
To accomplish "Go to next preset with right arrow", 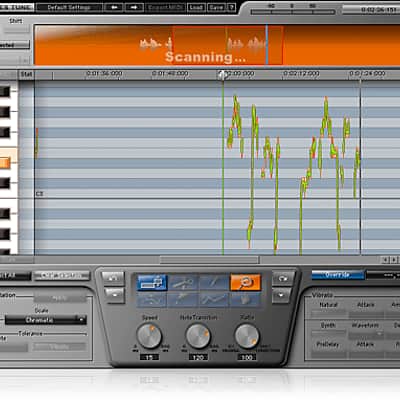I will pyautogui.click(x=134, y=7).
